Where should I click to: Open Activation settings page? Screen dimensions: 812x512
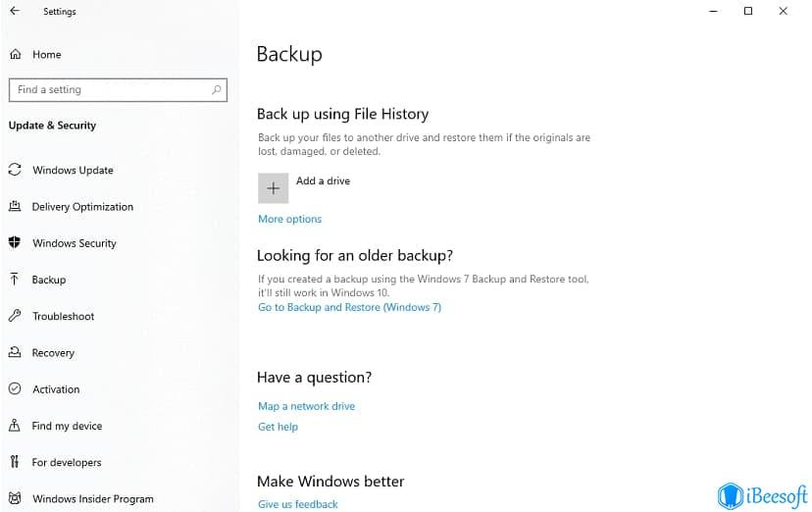(x=56, y=389)
